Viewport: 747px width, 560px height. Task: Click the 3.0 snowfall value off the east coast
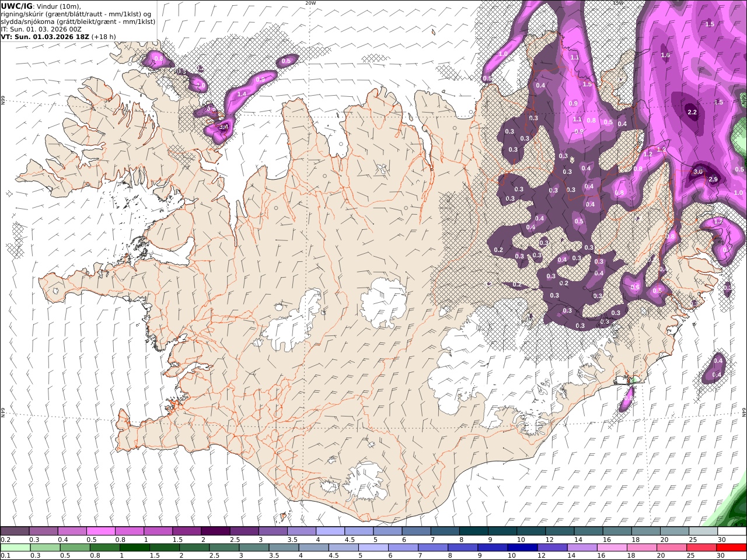pyautogui.click(x=698, y=172)
